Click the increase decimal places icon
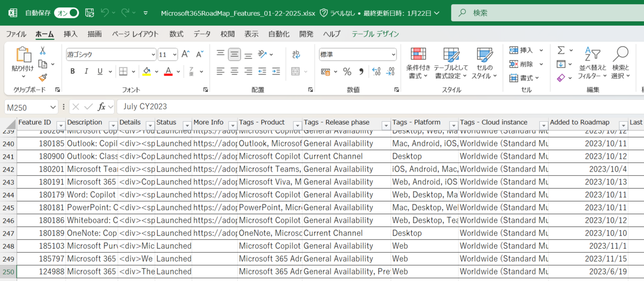Viewport: 644px width, 281px height. coord(376,71)
